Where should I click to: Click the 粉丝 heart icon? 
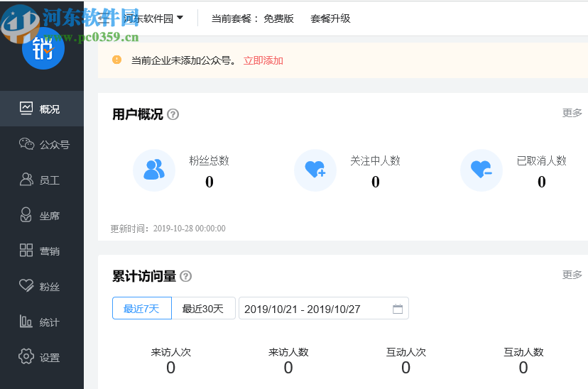pyautogui.click(x=26, y=285)
